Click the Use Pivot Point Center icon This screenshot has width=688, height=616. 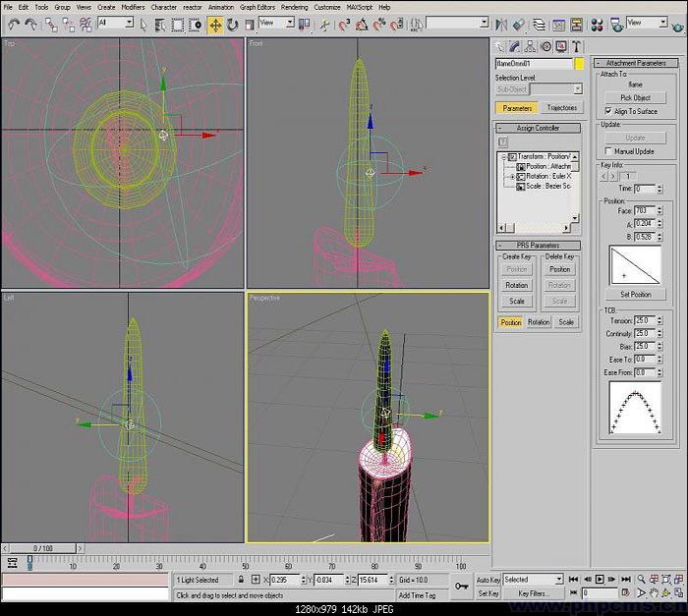click(x=304, y=25)
